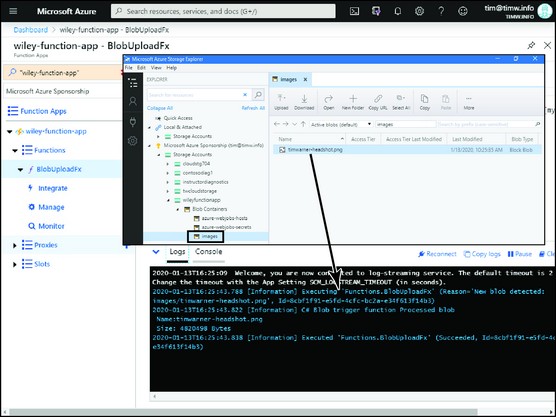The width and height of the screenshot is (556, 417).
Task: Open the directory and subscription filter icon
Action: [x=376, y=11]
